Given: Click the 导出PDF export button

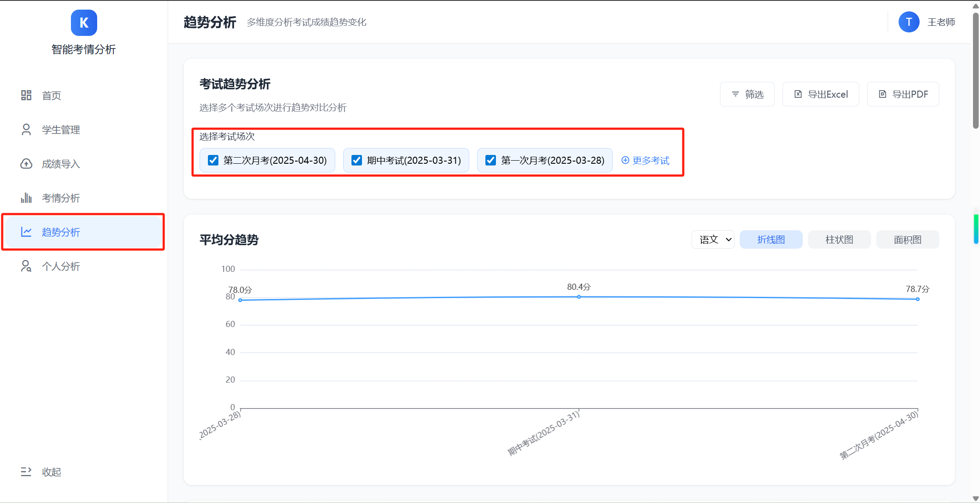Looking at the screenshot, I should 903,94.
